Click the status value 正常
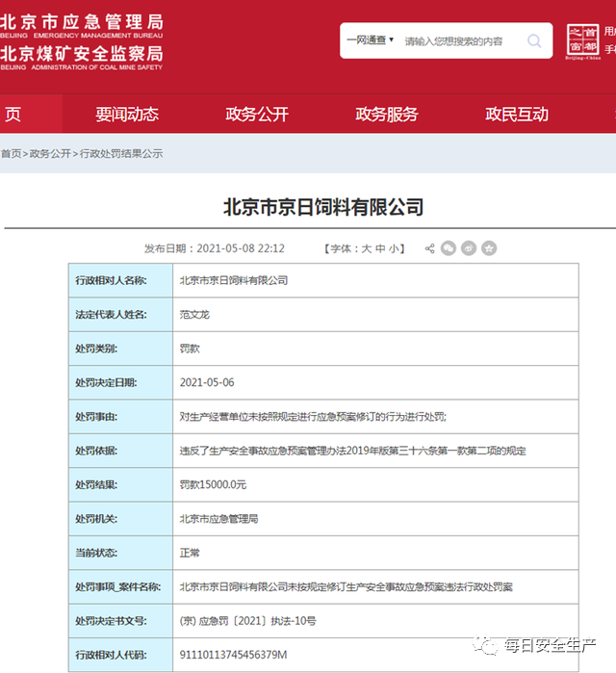 190,553
